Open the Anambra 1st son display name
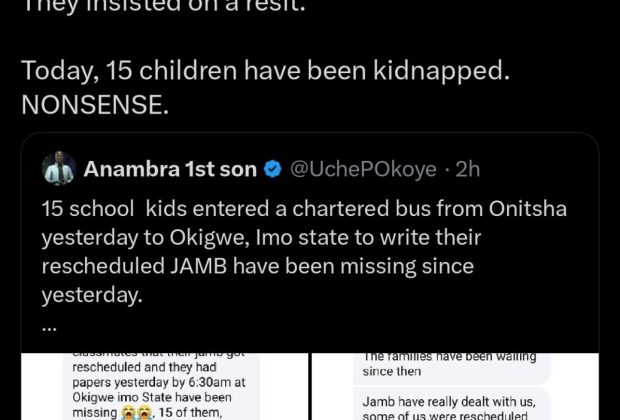 (170, 169)
